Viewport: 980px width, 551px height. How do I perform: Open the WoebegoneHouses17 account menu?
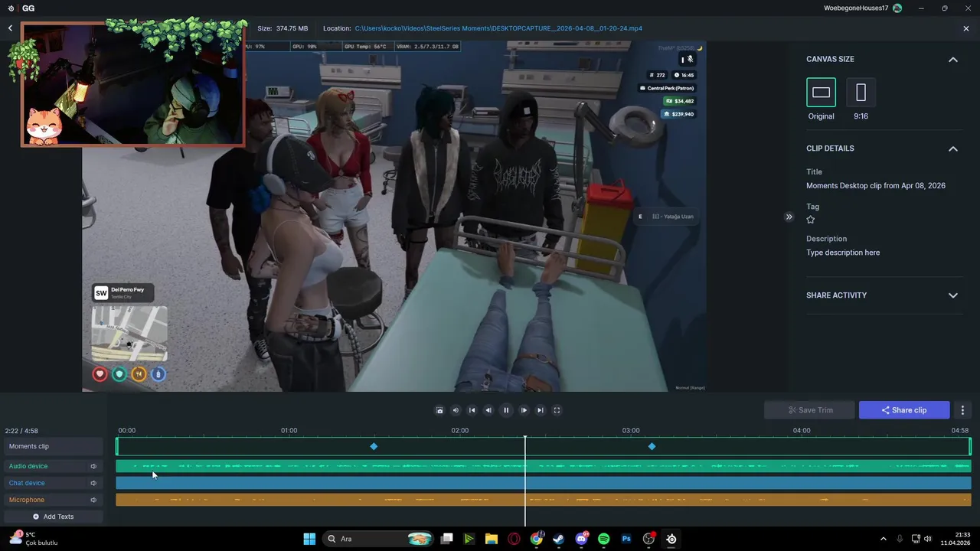tap(857, 8)
